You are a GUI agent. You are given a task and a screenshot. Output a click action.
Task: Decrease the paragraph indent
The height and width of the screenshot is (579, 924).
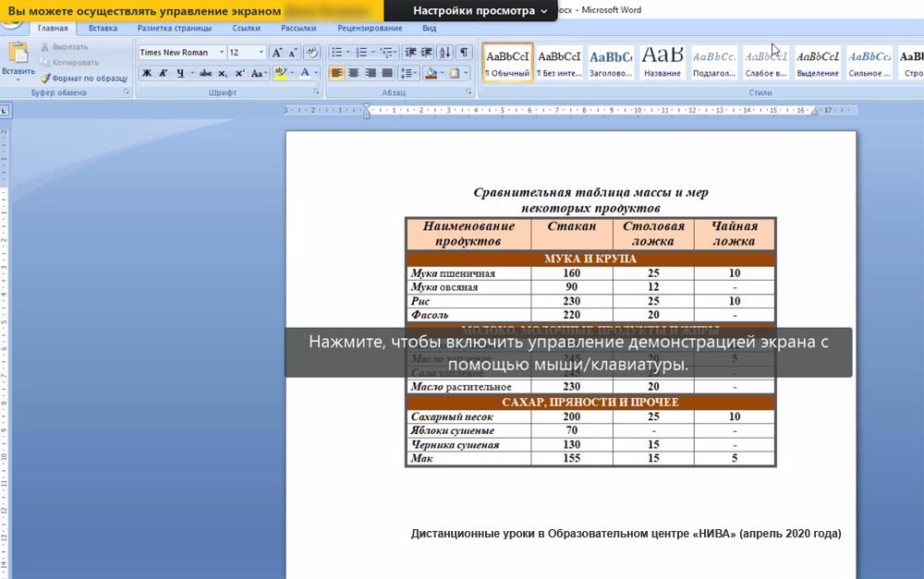tap(411, 53)
